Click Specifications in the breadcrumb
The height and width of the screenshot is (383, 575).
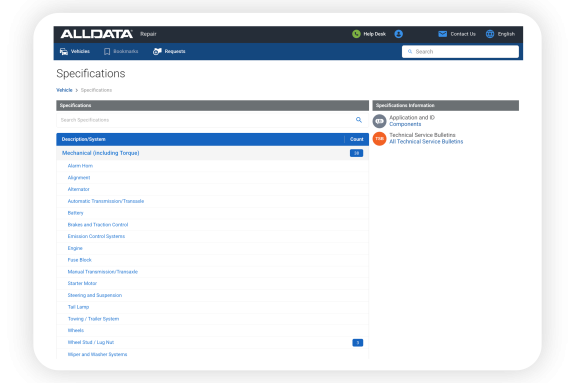point(96,90)
